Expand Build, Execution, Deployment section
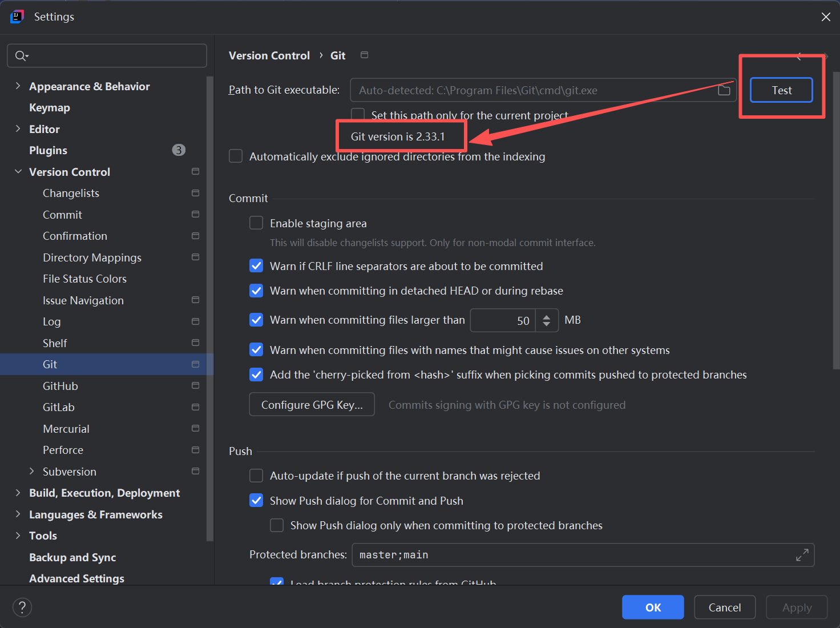 18,493
